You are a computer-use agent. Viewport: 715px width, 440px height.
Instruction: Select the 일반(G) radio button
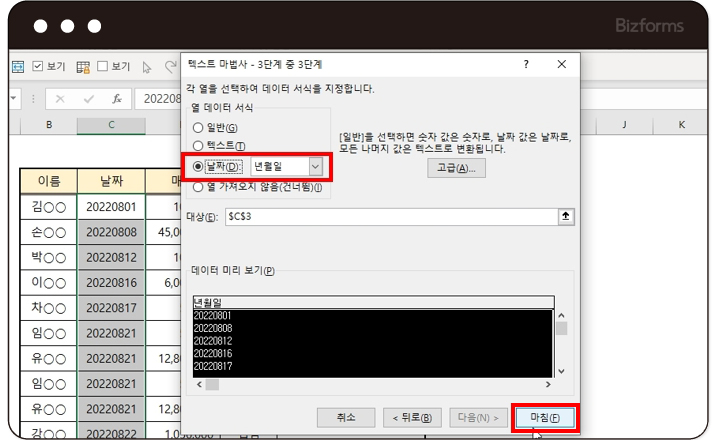click(198, 128)
